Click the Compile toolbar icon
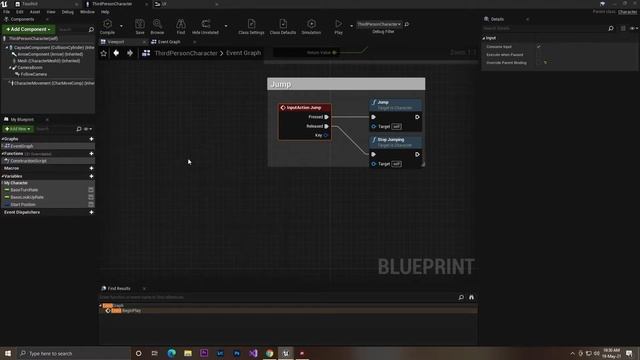Screen dimensions: 640x360 (107, 24)
